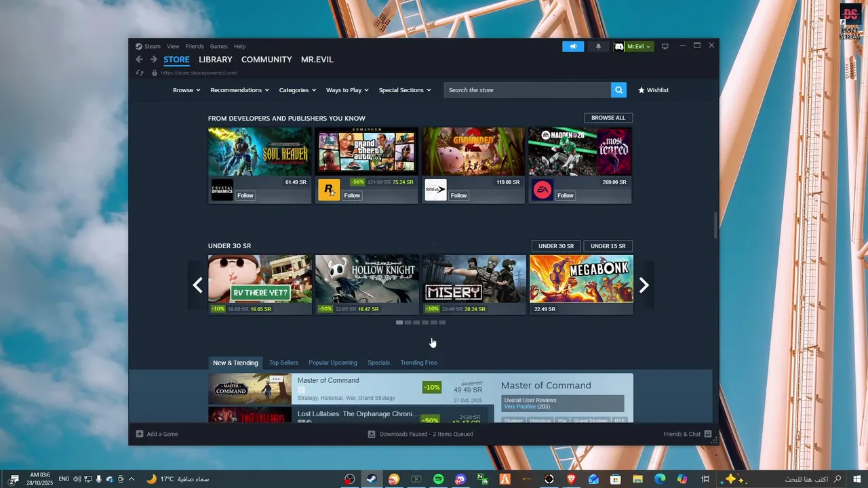Click the forward navigation arrow in Steam
Image resolution: width=868 pixels, height=488 pixels.
[153, 60]
